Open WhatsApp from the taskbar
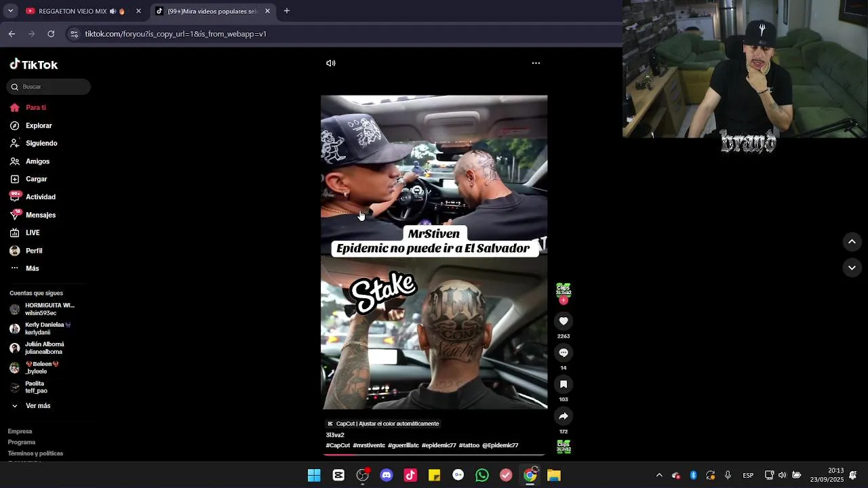Screen dimensions: 868x488 tap(482, 475)
